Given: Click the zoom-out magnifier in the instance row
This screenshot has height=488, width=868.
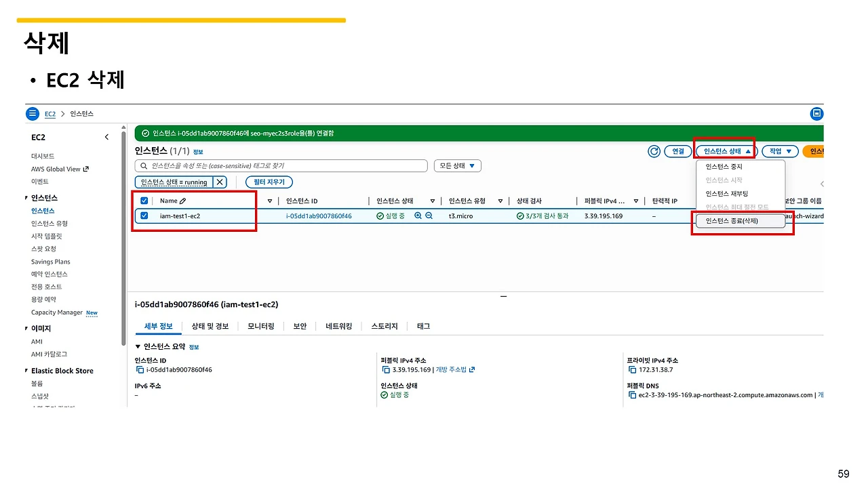Looking at the screenshot, I should 429,216.
